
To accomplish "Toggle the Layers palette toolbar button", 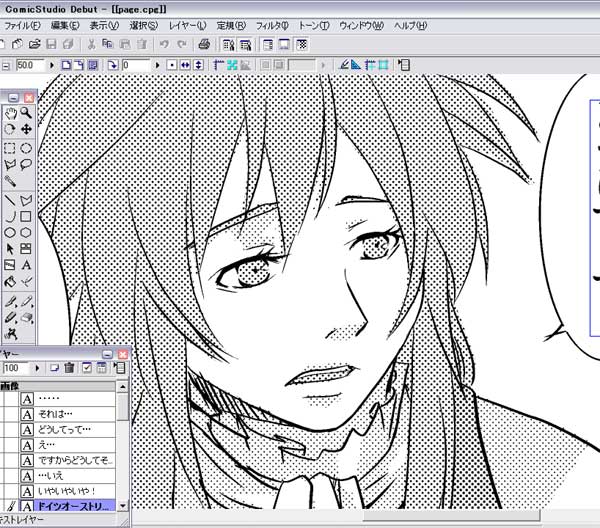I will click(x=268, y=45).
